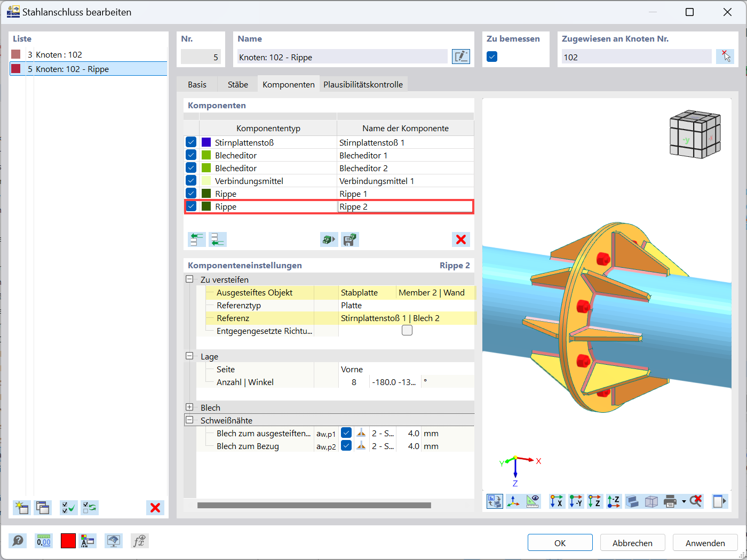This screenshot has width=747, height=560.
Task: Uncheck the Stirnplattenstoß component checkbox
Action: [191, 142]
